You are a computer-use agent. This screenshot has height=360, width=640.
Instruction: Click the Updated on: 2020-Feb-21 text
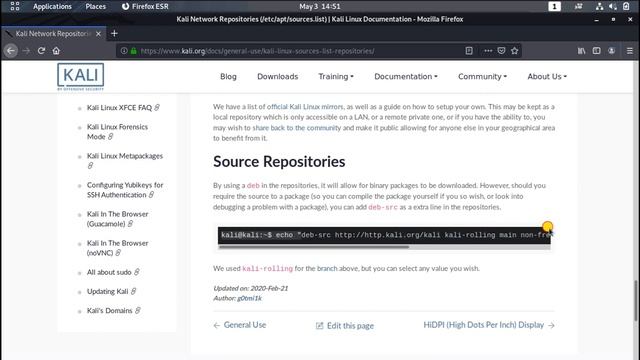[251, 288]
